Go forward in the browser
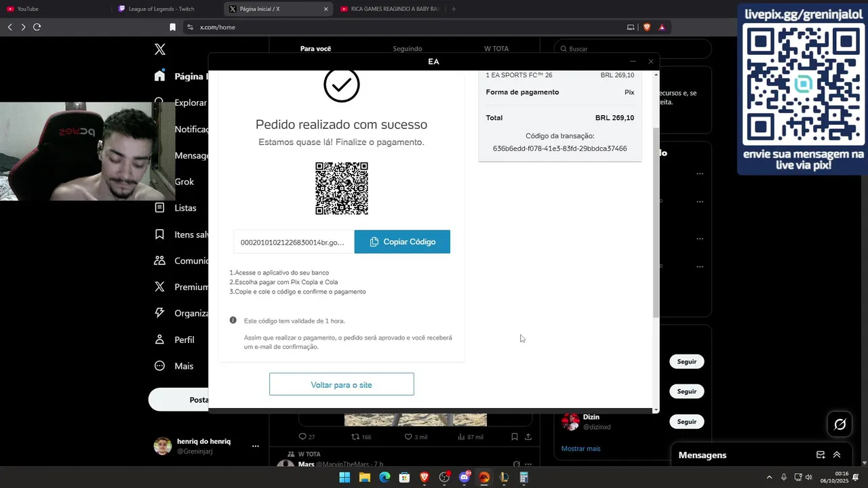 (x=23, y=27)
